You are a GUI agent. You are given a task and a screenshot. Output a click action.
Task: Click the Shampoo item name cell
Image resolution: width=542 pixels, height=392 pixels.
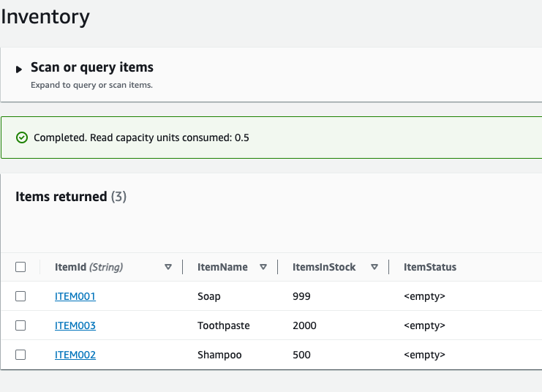coord(219,355)
